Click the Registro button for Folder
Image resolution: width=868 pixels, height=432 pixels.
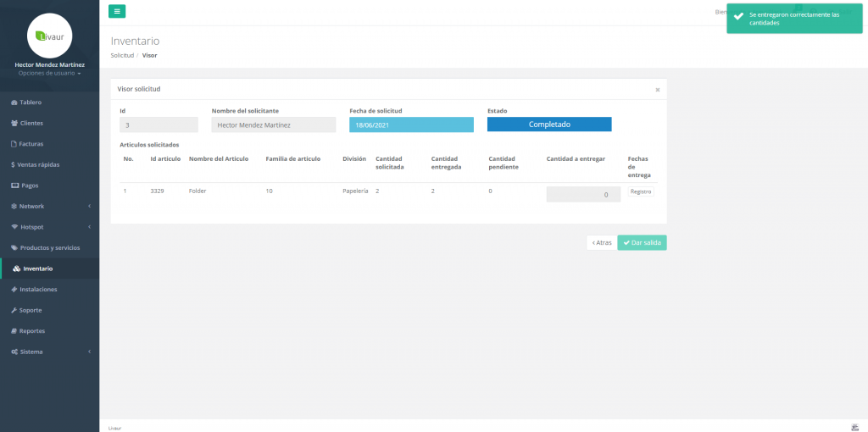click(x=641, y=192)
